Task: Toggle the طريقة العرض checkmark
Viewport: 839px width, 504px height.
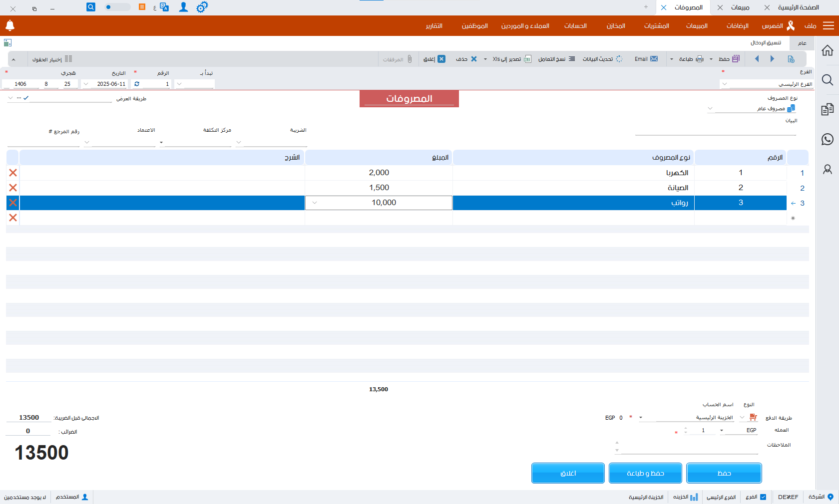Action: click(x=26, y=98)
